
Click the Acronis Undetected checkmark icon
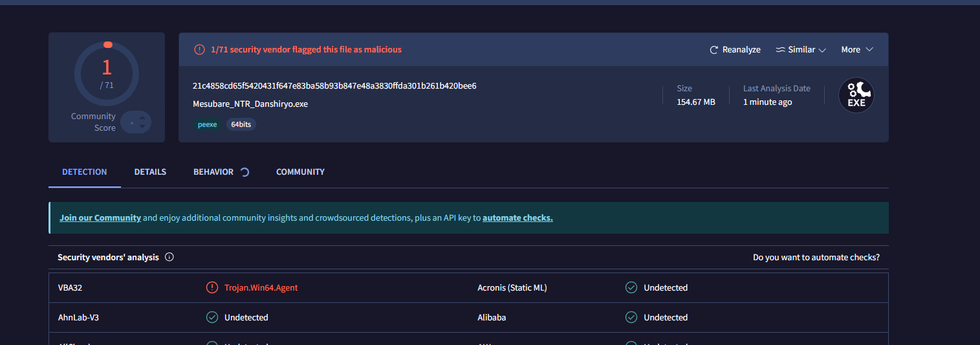(631, 287)
